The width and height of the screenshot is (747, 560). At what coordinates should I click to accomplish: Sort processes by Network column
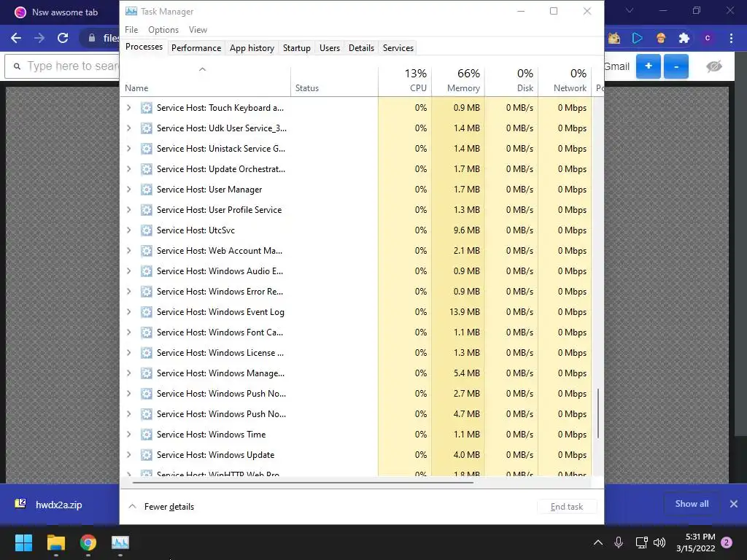[565, 80]
